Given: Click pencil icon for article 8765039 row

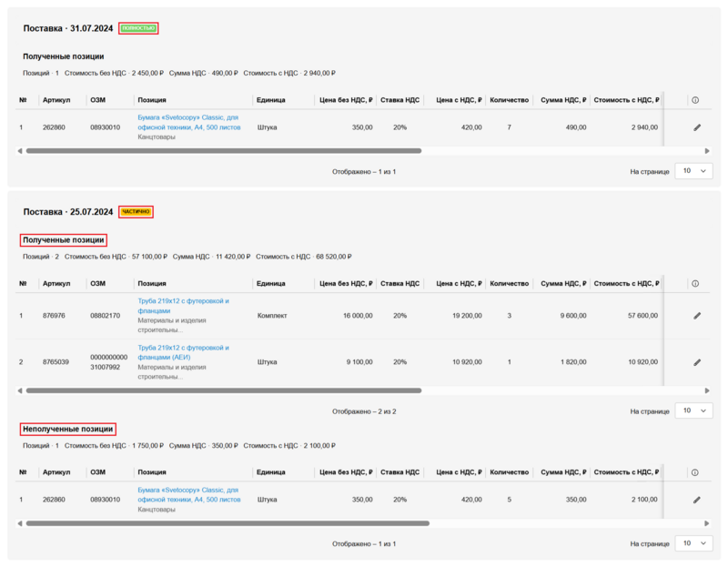Looking at the screenshot, I should pyautogui.click(x=697, y=362).
